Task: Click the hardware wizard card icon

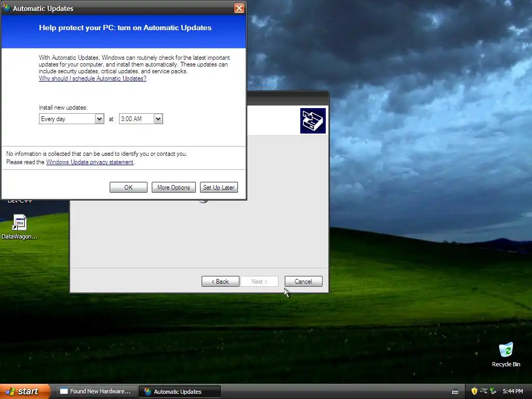Action: [x=313, y=121]
